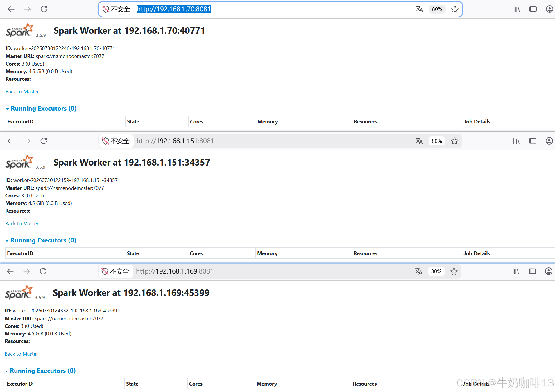Screen dimensions: 555x392
Task: Follow Back to Master link on 192.168.1.169 worker
Action: click(21, 354)
